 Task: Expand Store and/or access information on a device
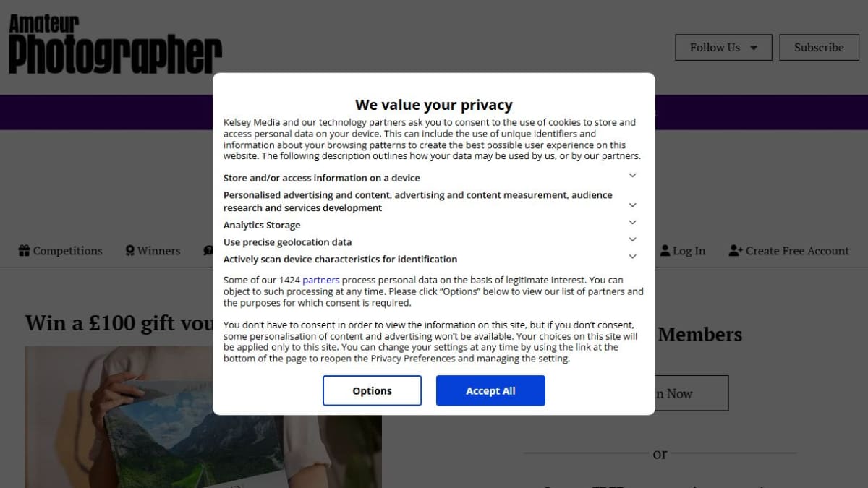632,176
